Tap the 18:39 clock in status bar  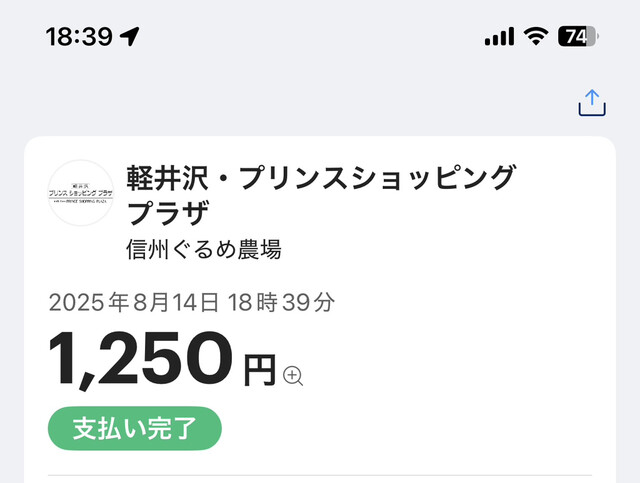[78, 36]
